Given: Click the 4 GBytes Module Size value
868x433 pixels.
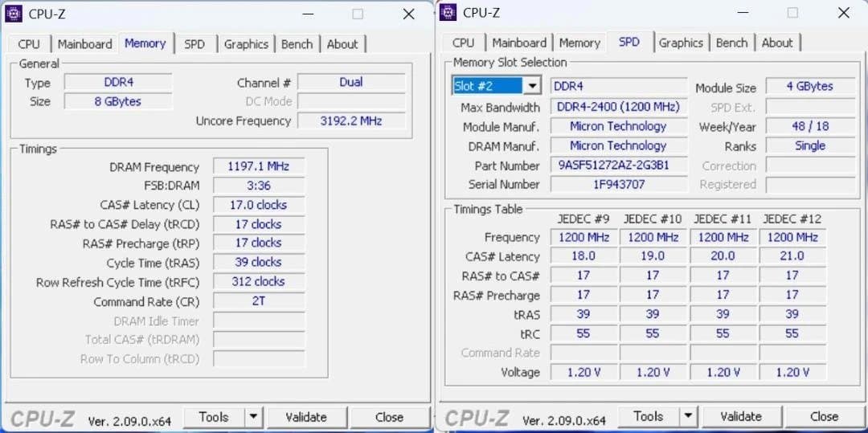Looking at the screenshot, I should tap(810, 86).
